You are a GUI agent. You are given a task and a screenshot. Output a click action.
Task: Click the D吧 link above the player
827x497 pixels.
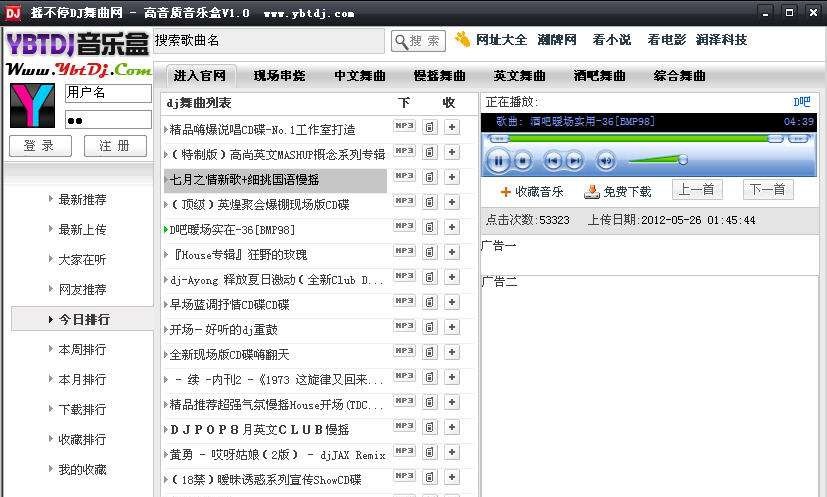click(802, 102)
